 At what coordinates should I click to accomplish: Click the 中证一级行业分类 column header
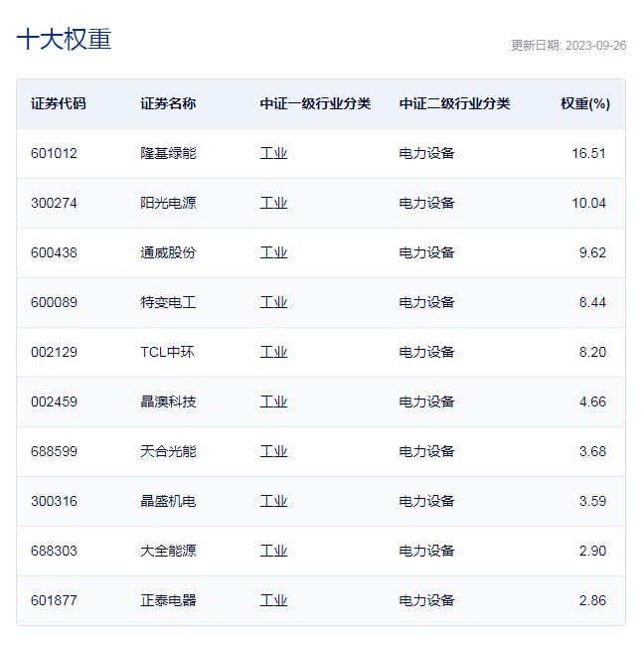[x=315, y=103]
